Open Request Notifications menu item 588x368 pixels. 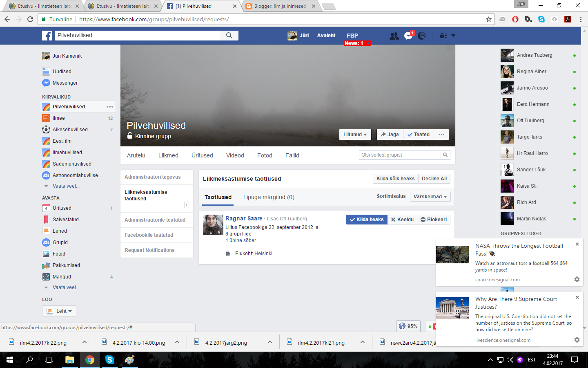(x=149, y=250)
